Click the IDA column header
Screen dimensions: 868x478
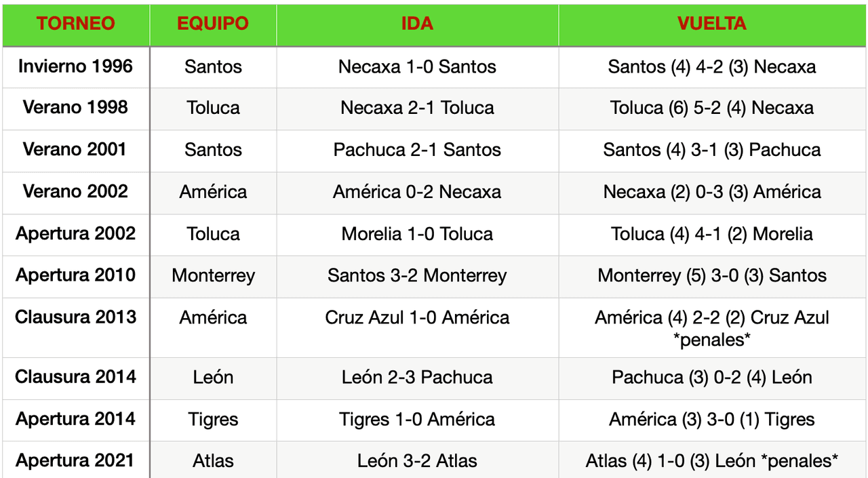tap(417, 24)
